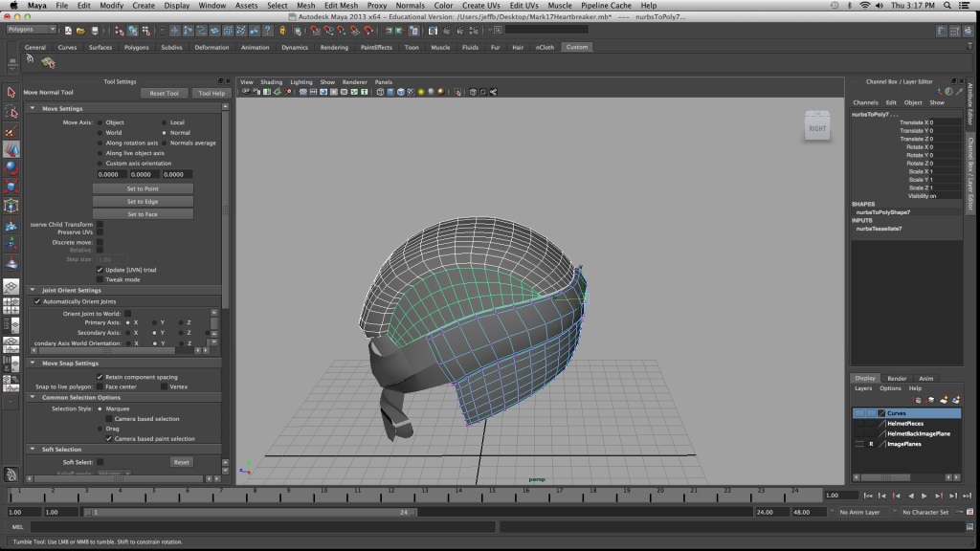Open the Create UVs menu
The image size is (980, 551).
pos(480,5)
